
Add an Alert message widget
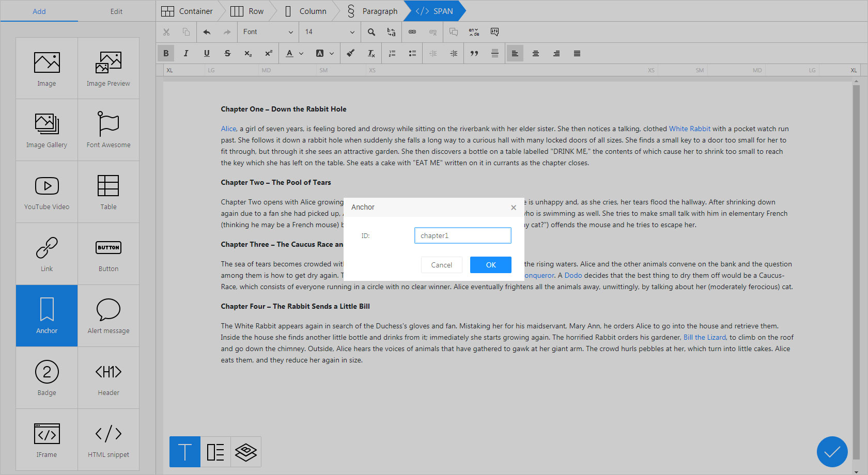click(109, 315)
